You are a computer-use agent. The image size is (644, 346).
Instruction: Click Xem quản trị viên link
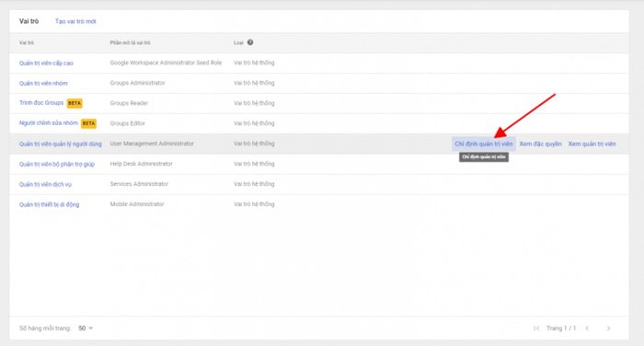(592, 144)
